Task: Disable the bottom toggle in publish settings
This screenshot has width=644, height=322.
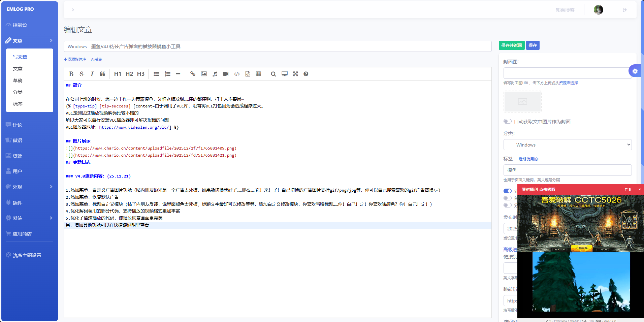Action: point(508,205)
